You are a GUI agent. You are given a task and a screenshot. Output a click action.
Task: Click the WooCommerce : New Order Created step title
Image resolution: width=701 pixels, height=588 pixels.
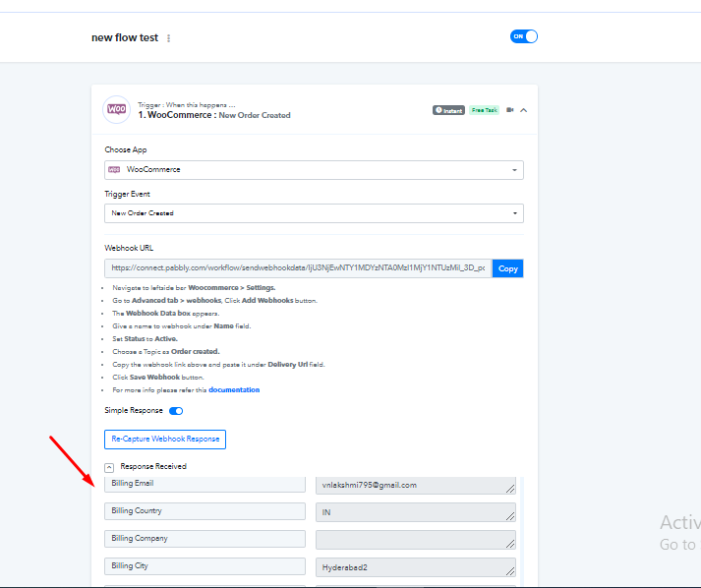click(x=214, y=115)
